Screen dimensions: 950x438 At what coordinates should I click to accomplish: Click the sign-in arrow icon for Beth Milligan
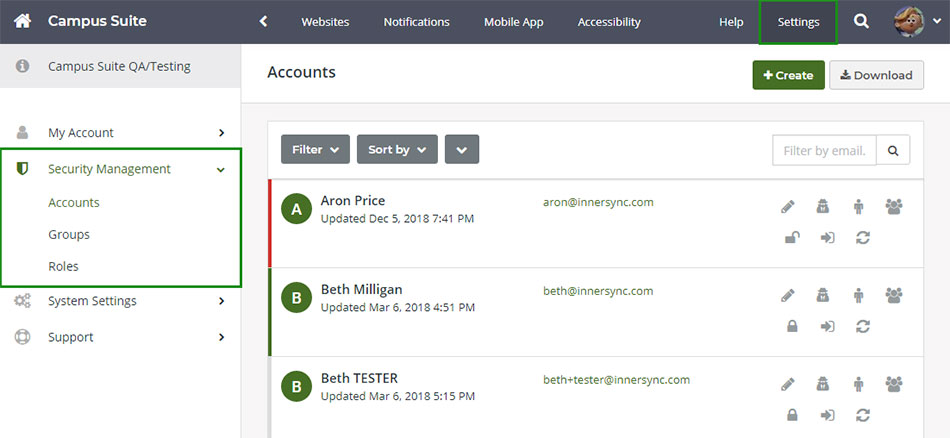click(x=828, y=327)
